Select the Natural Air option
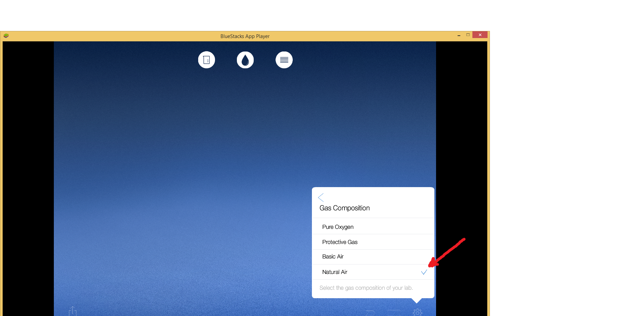The height and width of the screenshot is (316, 644). (335, 272)
